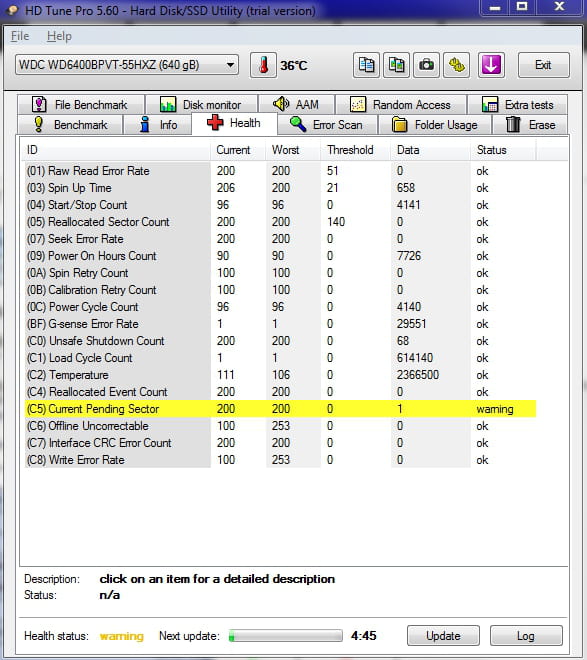The height and width of the screenshot is (660, 587).
Task: Select the (04) Start/Stop Count row
Action: pyautogui.click(x=280, y=205)
